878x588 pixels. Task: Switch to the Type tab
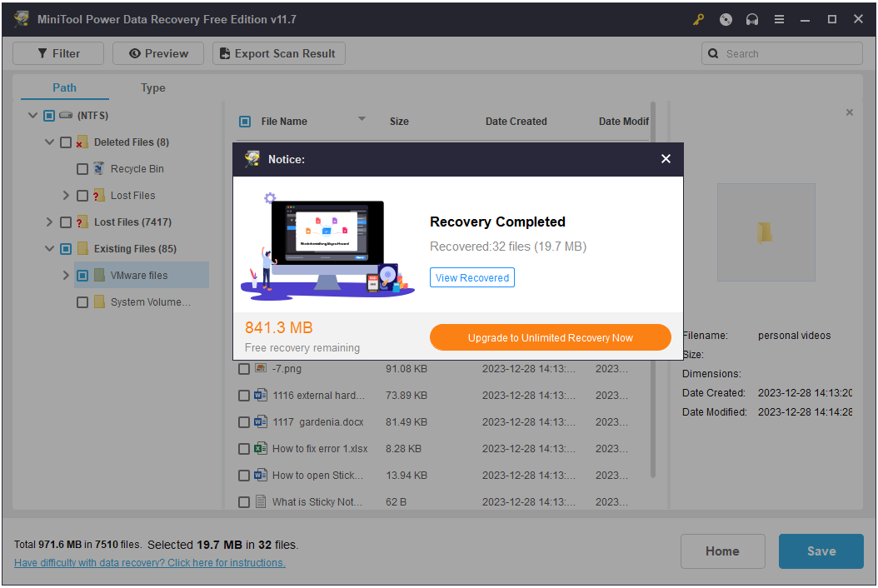[153, 88]
